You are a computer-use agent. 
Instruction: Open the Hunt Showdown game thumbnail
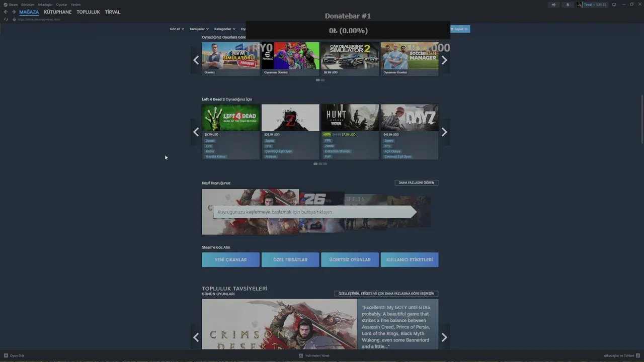pyautogui.click(x=350, y=118)
